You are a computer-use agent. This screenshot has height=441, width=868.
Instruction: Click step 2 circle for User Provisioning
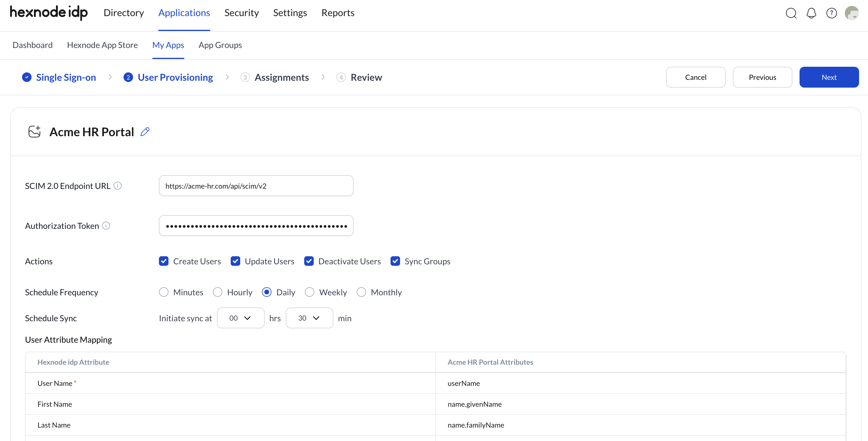point(128,77)
